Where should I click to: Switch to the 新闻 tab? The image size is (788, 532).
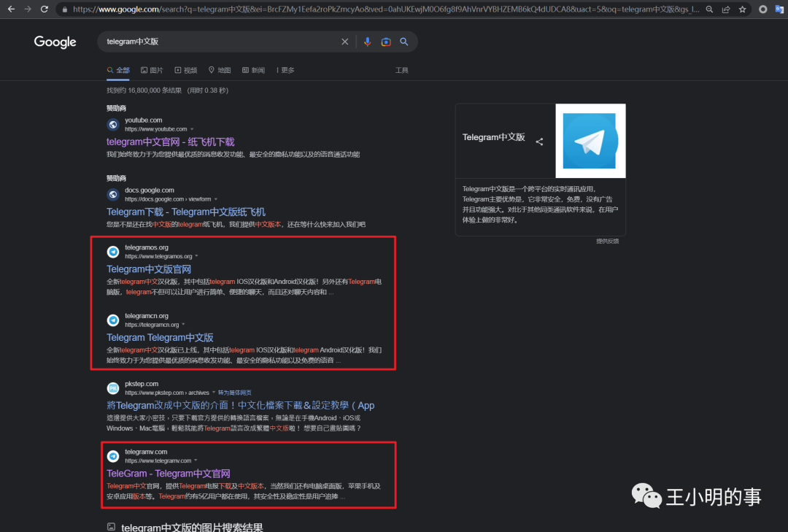pyautogui.click(x=253, y=70)
